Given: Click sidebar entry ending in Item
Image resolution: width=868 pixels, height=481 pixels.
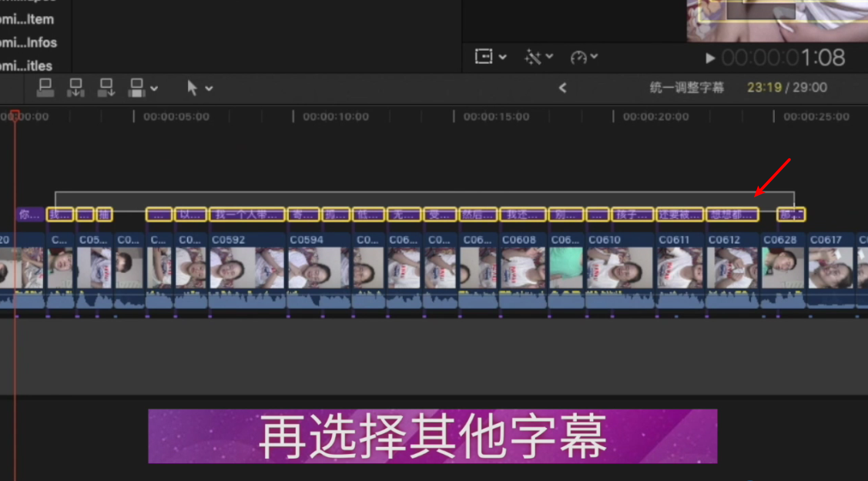Looking at the screenshot, I should point(27,19).
